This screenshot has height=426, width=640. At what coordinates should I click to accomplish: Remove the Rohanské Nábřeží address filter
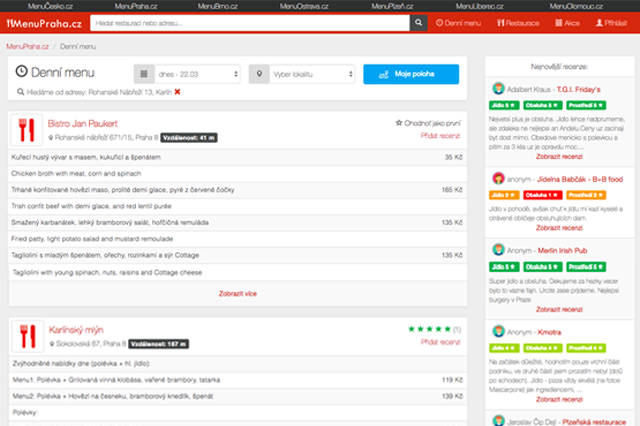coord(177,93)
